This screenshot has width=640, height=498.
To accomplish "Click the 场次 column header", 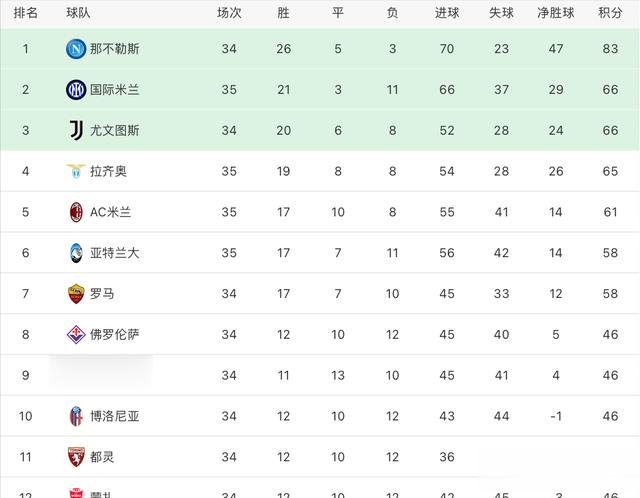I will [x=229, y=13].
